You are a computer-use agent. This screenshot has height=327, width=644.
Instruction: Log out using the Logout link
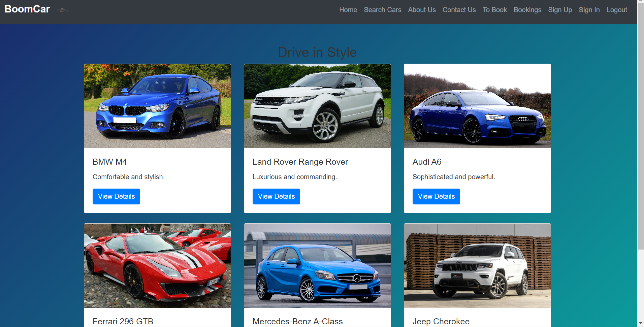tap(617, 10)
